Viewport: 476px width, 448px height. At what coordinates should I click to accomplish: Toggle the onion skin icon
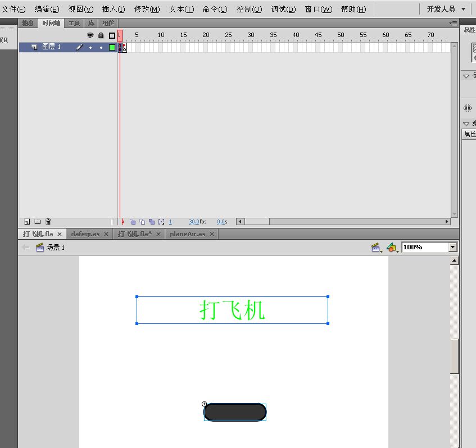click(x=133, y=222)
